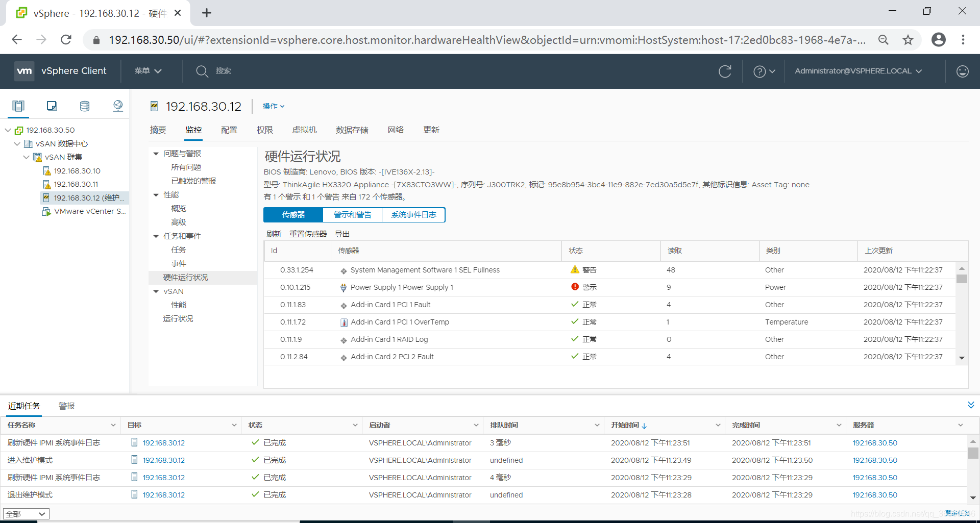Open the 状态 column filter in recent tasks
The height and width of the screenshot is (523, 980).
[x=355, y=425]
